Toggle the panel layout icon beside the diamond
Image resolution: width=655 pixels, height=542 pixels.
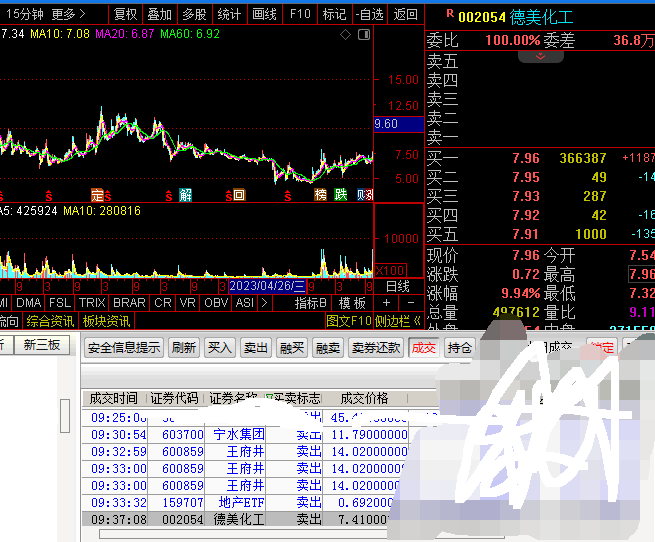[x=364, y=35]
